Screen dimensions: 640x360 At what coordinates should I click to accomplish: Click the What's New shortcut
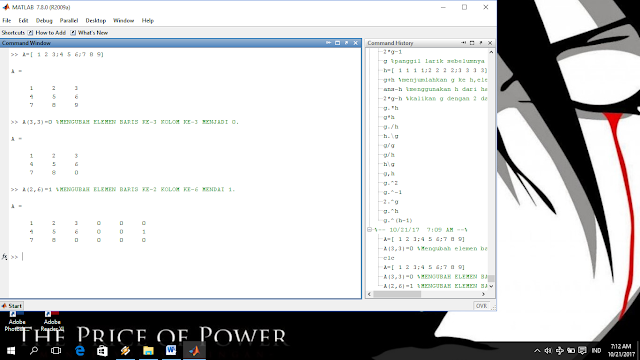(x=93, y=33)
